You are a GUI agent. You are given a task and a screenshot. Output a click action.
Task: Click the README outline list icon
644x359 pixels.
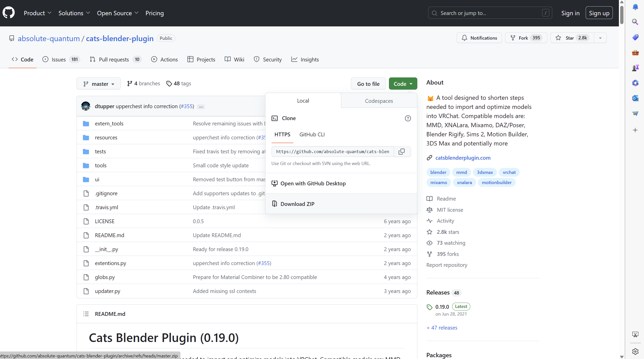tap(86, 314)
